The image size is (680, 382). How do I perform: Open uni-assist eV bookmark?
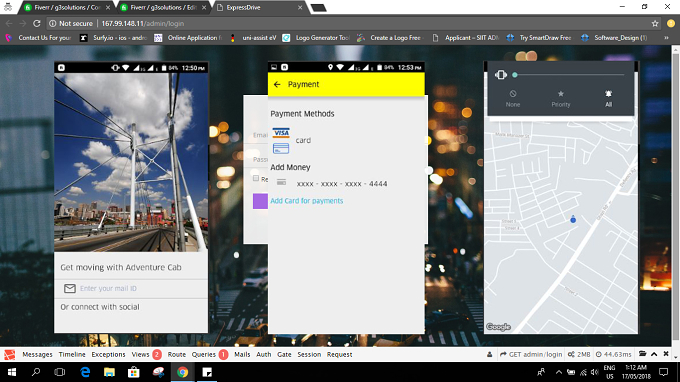pos(254,38)
